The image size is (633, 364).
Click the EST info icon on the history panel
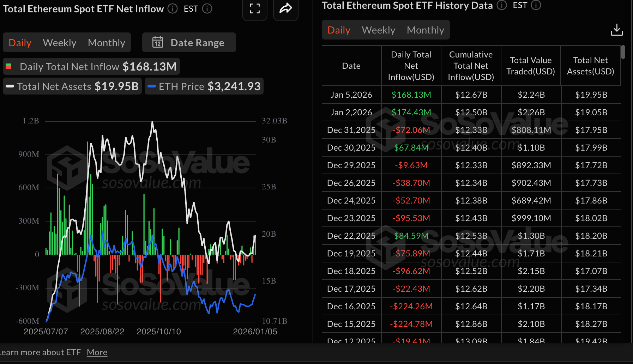[x=536, y=6]
